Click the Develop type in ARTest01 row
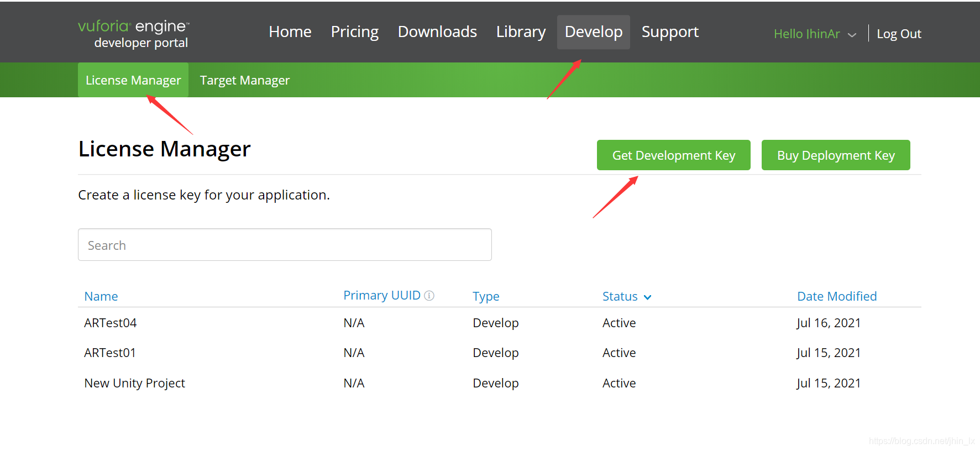The height and width of the screenshot is (451, 980). coord(496,353)
